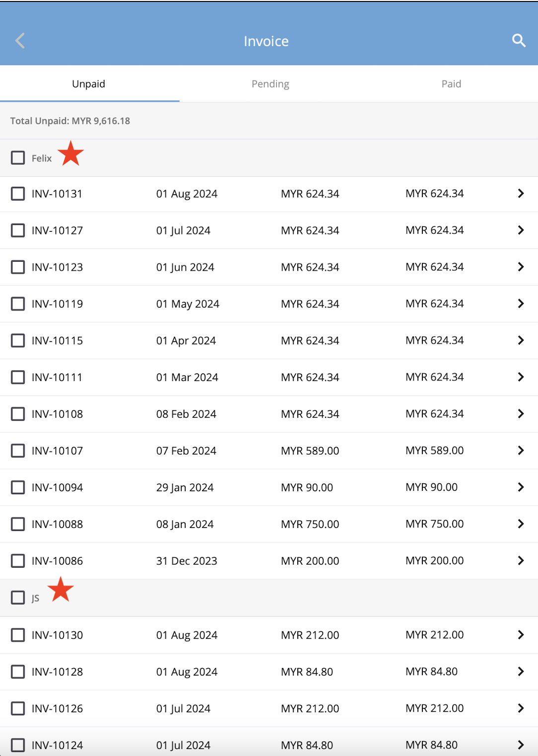This screenshot has height=756, width=538.
Task: Click Total Unpaid MYR 9,616.18 label
Action: (x=70, y=121)
